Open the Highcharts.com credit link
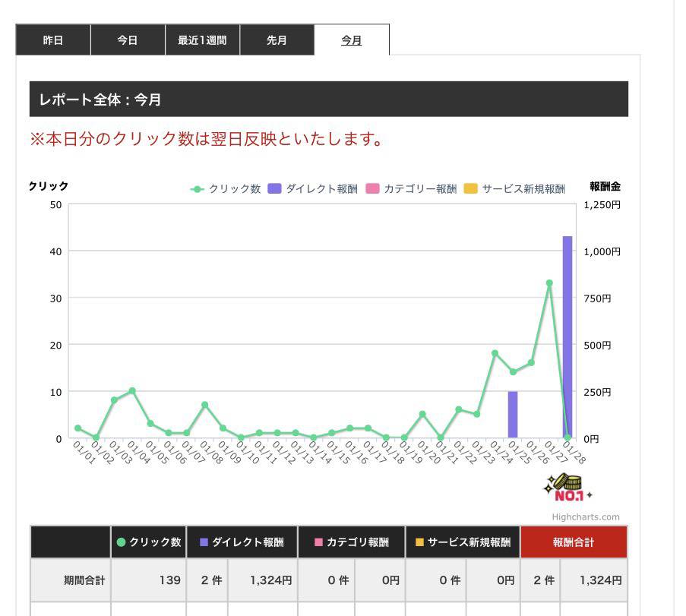This screenshot has width=686, height=616. pyautogui.click(x=585, y=517)
